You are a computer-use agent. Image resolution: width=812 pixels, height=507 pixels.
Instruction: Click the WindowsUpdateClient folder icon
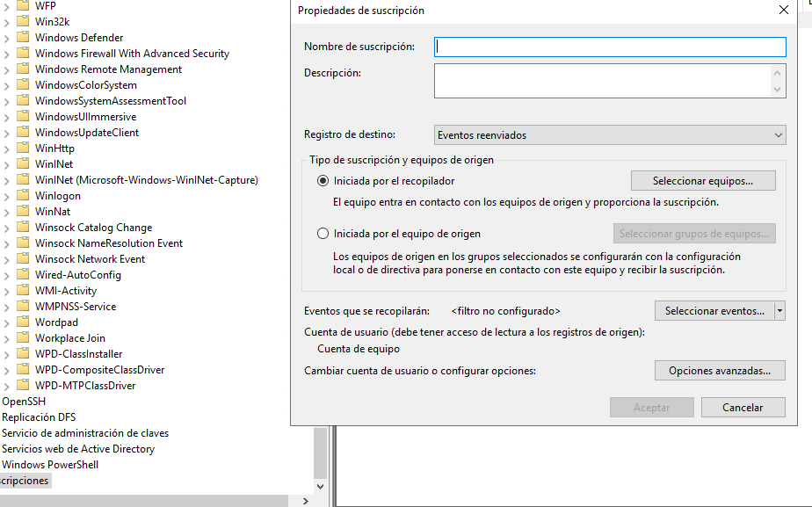(23, 133)
